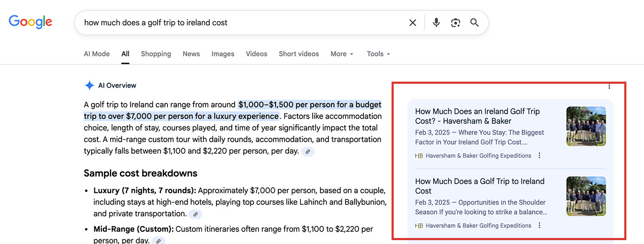
Task: Click the AI Overview sparkle icon
Action: 89,85
